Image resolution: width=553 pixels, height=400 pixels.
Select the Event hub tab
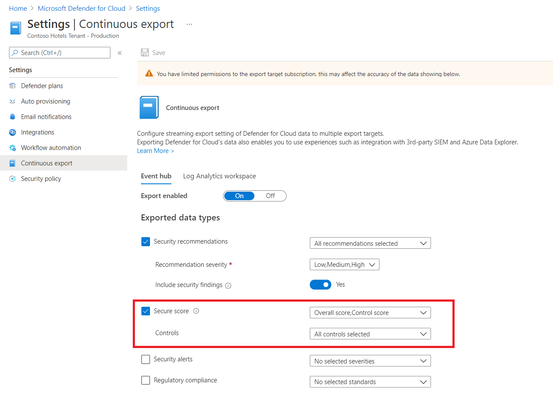(x=156, y=176)
